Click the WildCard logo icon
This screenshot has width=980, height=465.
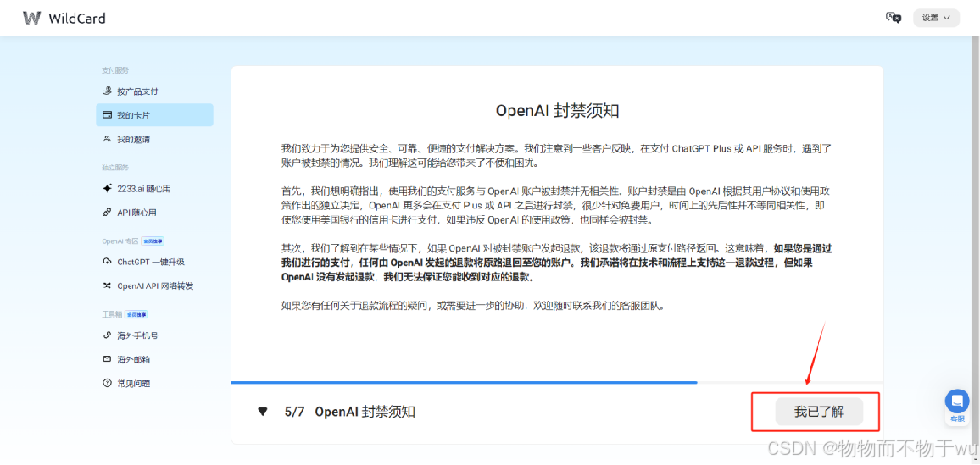[x=32, y=18]
